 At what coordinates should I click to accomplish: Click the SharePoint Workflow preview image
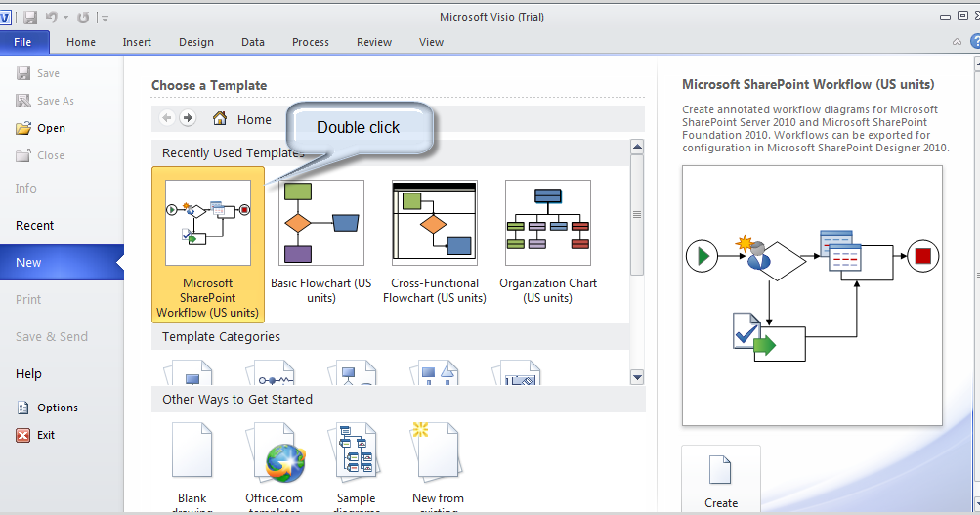[x=812, y=295]
